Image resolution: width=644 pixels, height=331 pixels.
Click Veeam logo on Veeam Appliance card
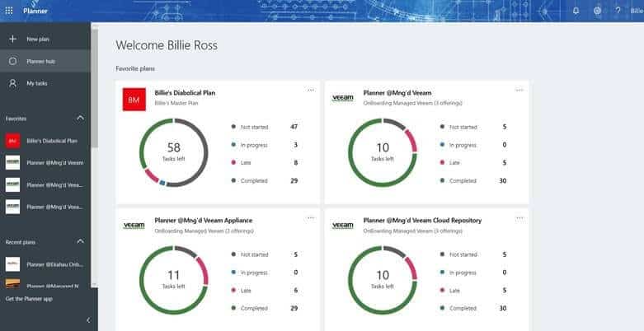click(134, 226)
